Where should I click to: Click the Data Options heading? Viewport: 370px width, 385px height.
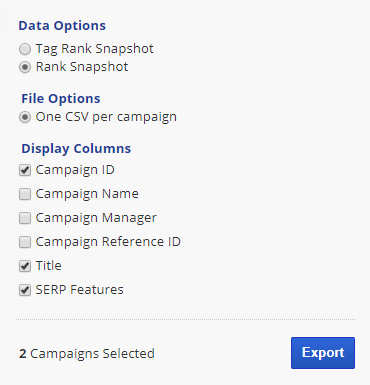pos(62,26)
